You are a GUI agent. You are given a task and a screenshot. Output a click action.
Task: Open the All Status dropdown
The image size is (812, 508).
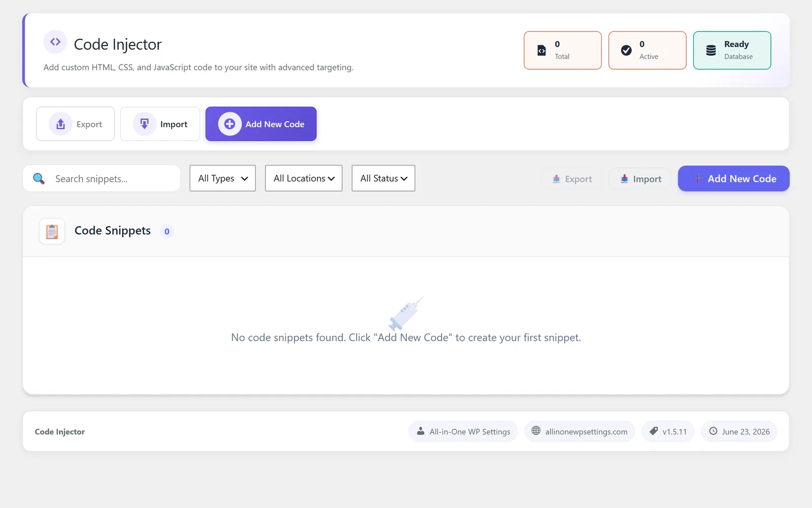coord(384,178)
